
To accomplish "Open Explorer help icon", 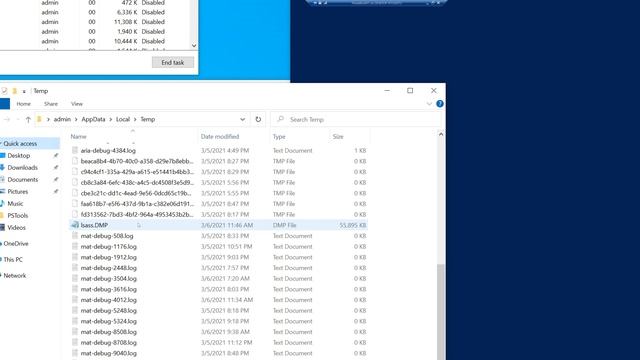I will click(x=440, y=104).
